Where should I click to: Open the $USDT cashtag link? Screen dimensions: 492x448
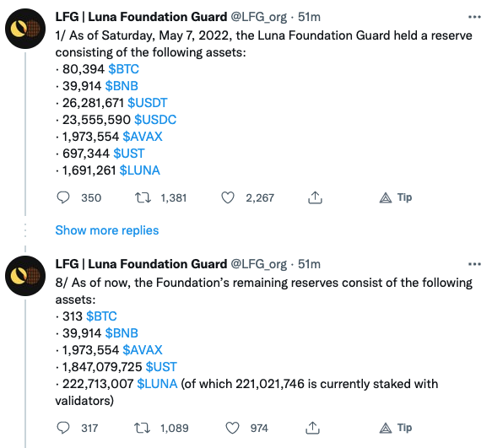click(148, 103)
